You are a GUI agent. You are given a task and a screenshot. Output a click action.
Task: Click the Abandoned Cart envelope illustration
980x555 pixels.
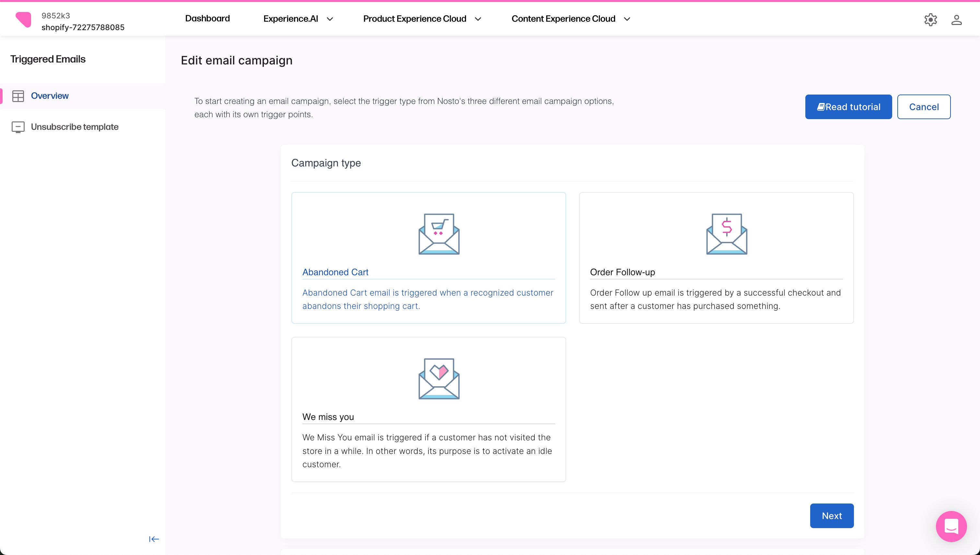pyautogui.click(x=438, y=234)
